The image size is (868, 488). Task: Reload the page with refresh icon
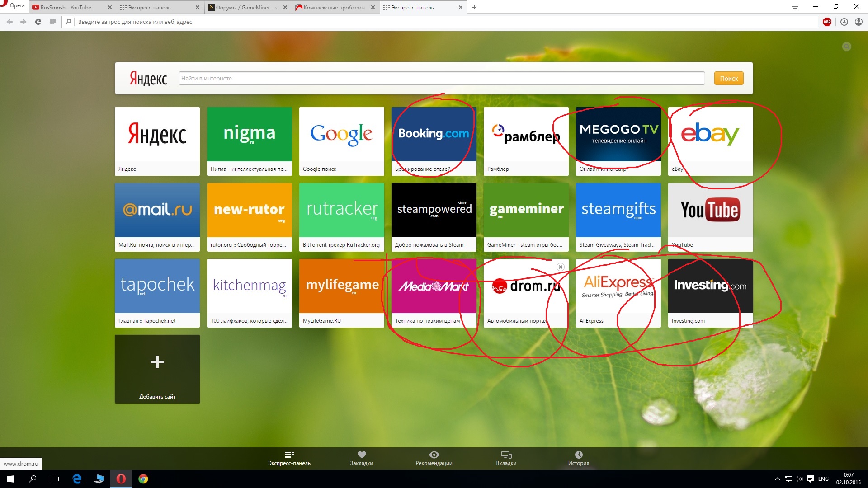[x=38, y=22]
